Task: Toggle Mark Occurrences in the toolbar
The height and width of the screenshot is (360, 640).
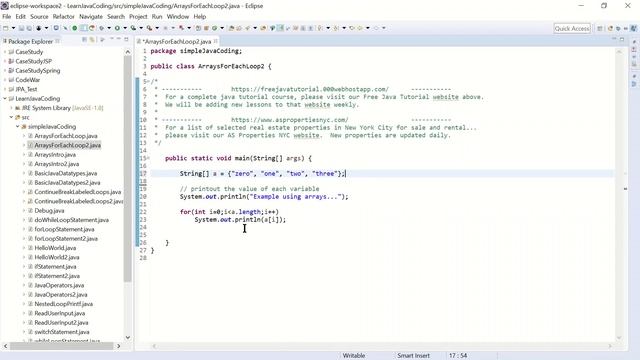Action: coord(280,28)
